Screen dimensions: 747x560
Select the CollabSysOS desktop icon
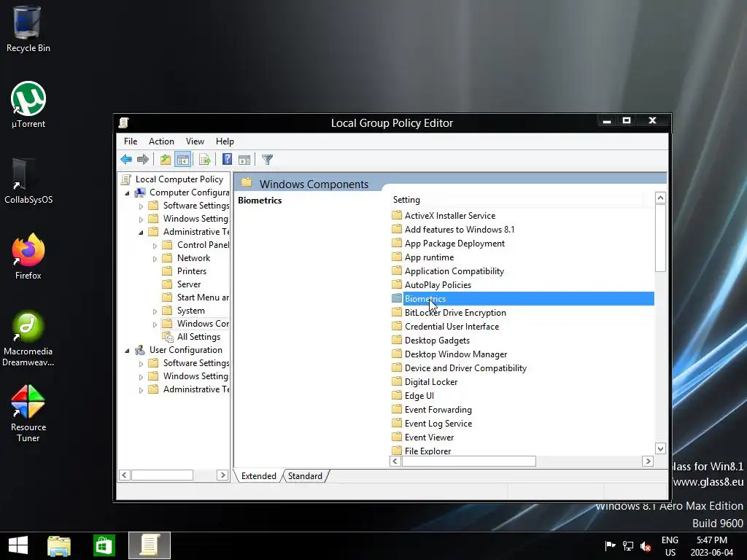click(28, 181)
